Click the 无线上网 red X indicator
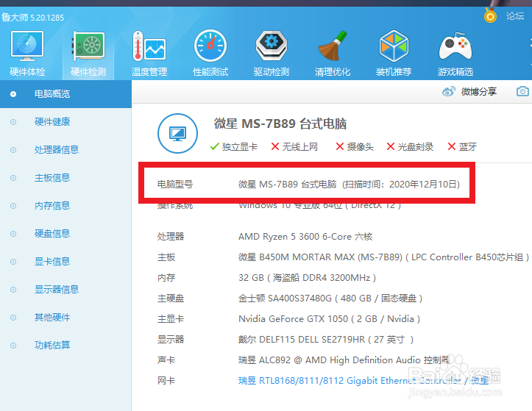The image size is (532, 411). [294, 146]
